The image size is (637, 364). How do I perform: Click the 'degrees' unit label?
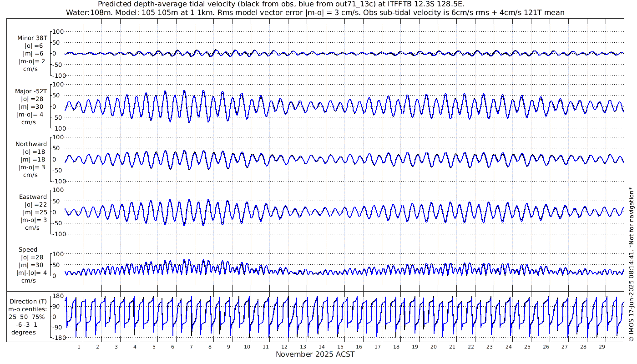click(24, 332)
